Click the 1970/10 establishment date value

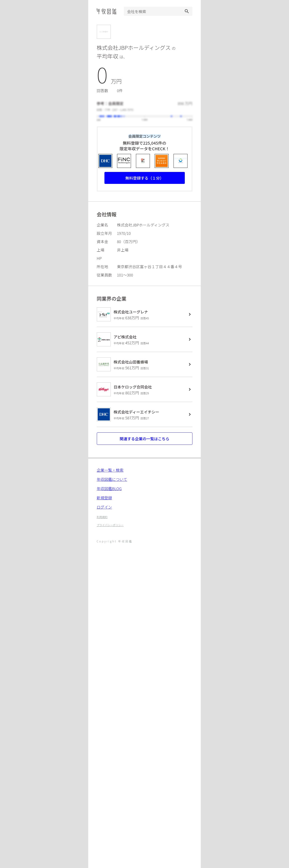point(124,233)
